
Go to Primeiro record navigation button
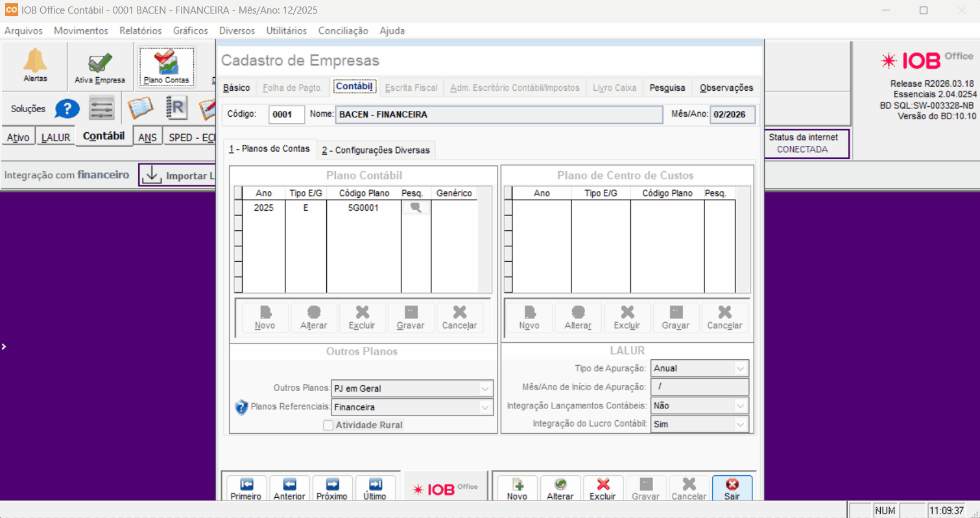point(246,489)
